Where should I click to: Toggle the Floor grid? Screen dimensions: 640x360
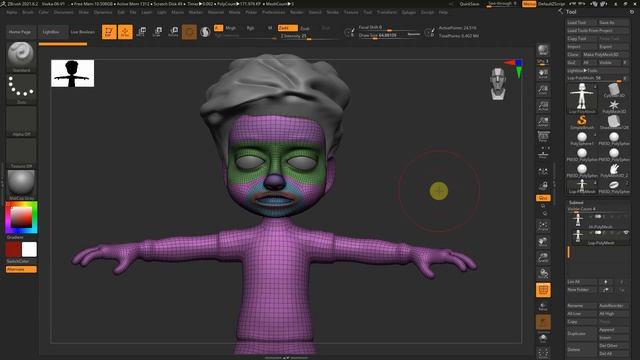coord(543,153)
